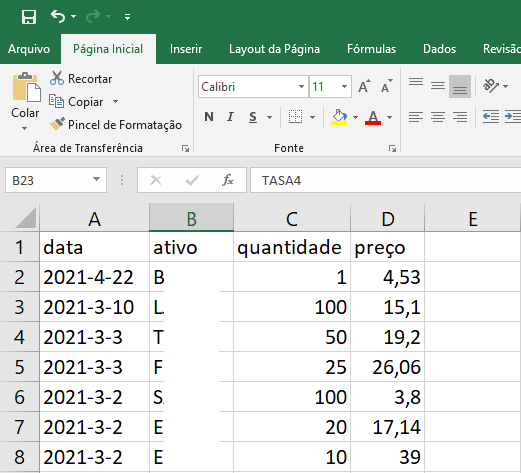The width and height of the screenshot is (521, 473).
Task: Align cell content to middle
Action: [x=438, y=86]
